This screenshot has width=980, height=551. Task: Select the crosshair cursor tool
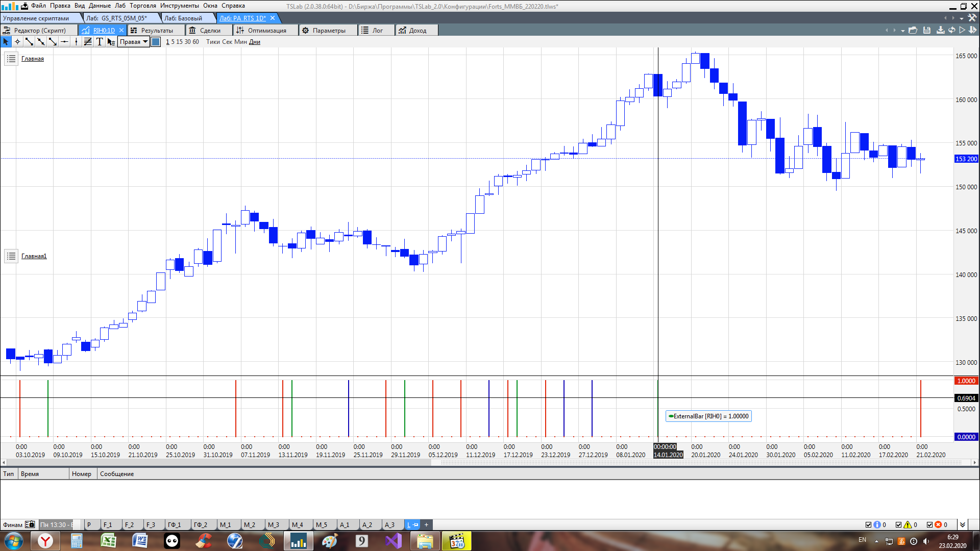click(x=17, y=42)
